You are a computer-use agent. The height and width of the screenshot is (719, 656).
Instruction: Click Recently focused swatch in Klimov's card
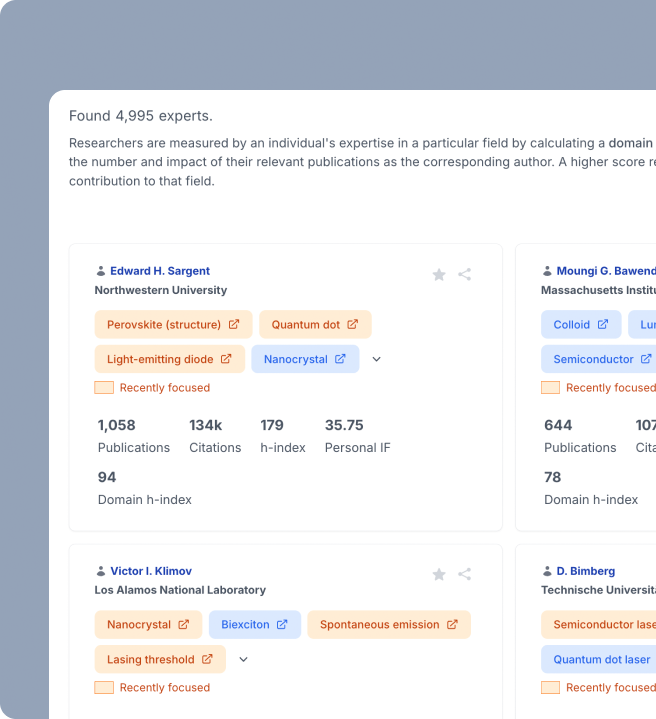(x=104, y=687)
